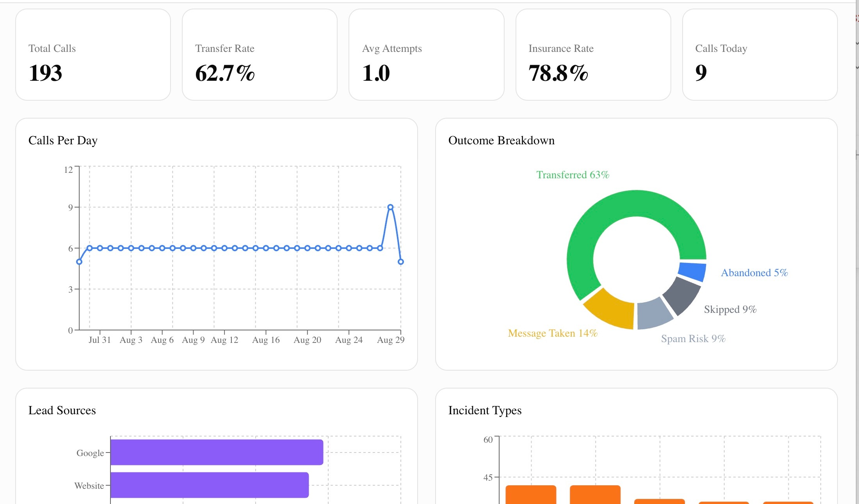Screen dimensions: 859x504
Task: Click the Calls Today label
Action: 721,48
